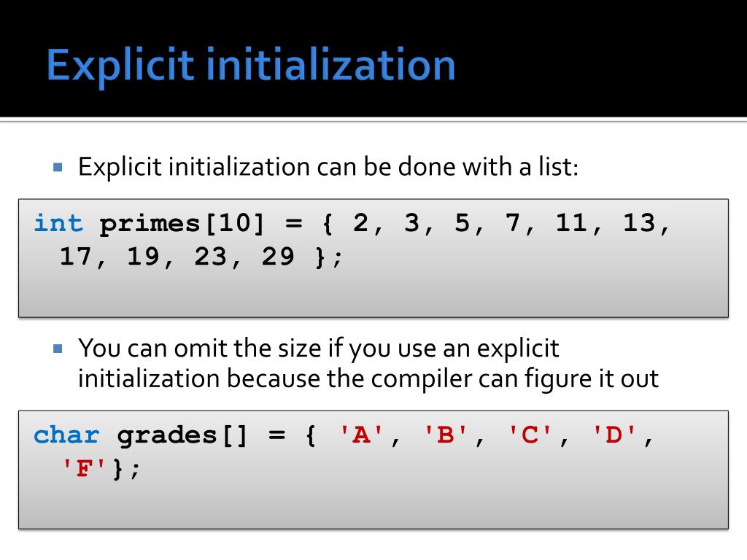Click the second blue square bullet
This screenshot has height=560, width=747.
point(58,349)
